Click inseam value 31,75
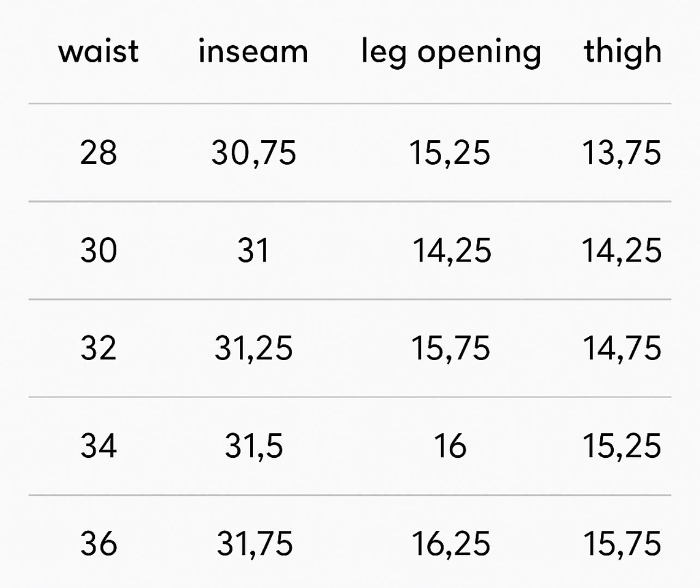The height and width of the screenshot is (588, 700). tap(255, 543)
